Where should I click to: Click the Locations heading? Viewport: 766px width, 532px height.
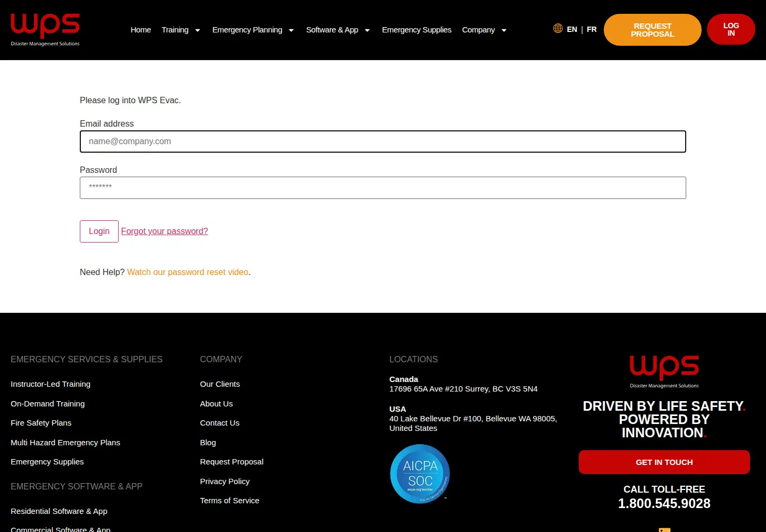pyautogui.click(x=414, y=360)
